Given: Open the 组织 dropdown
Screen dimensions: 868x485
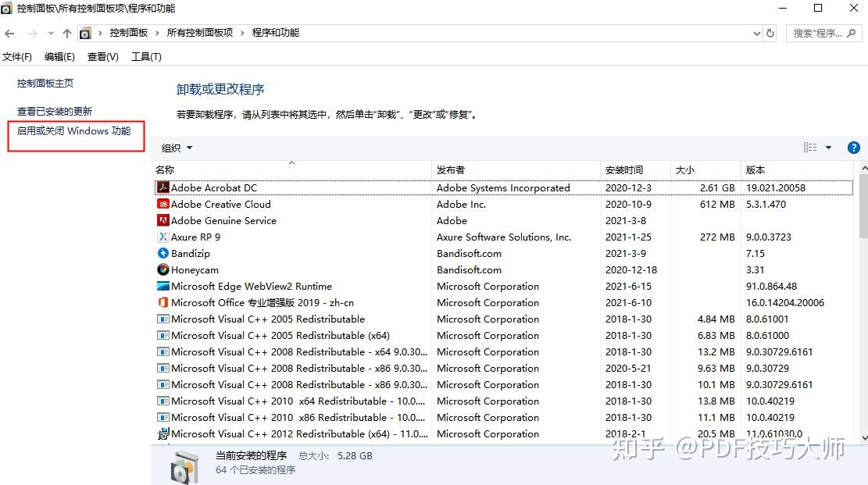Looking at the screenshot, I should coord(177,148).
